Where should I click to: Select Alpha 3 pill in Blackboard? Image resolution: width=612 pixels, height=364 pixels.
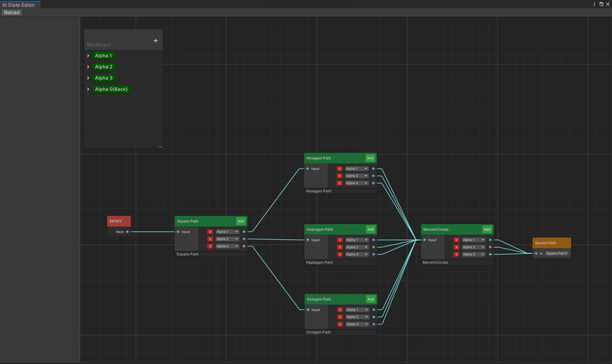(x=104, y=78)
